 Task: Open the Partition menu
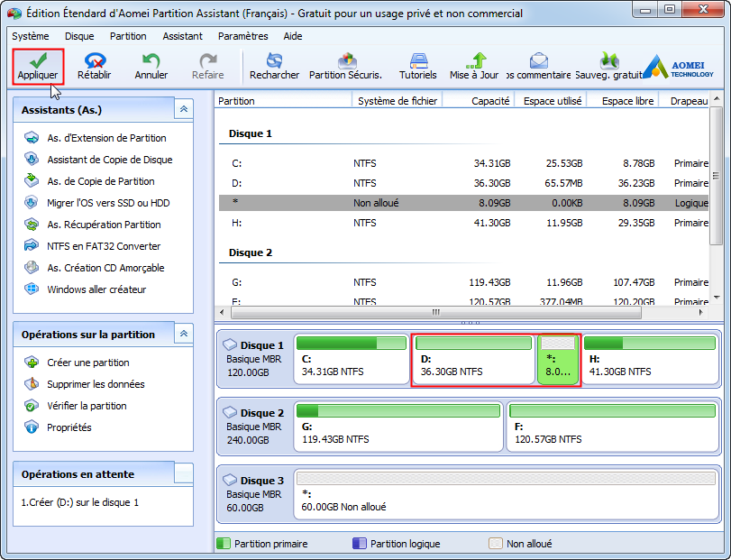pos(128,36)
